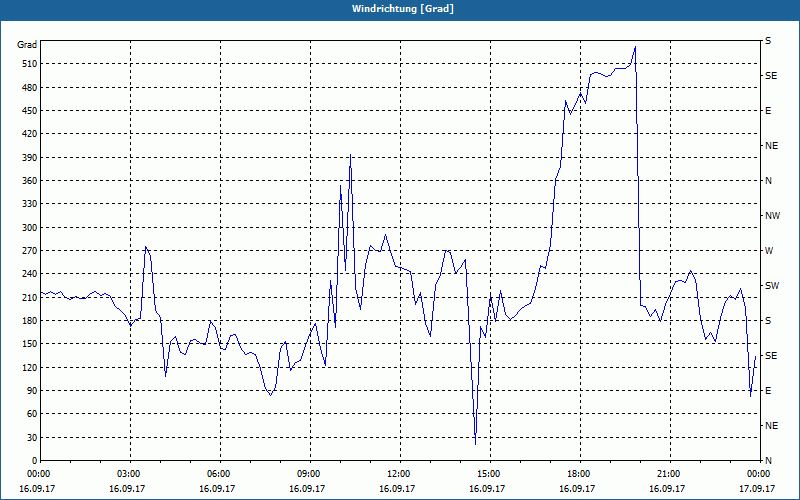The width and height of the screenshot is (800, 500).
Task: Click the wind curve's lowest dip before 15:00
Action: (x=476, y=444)
